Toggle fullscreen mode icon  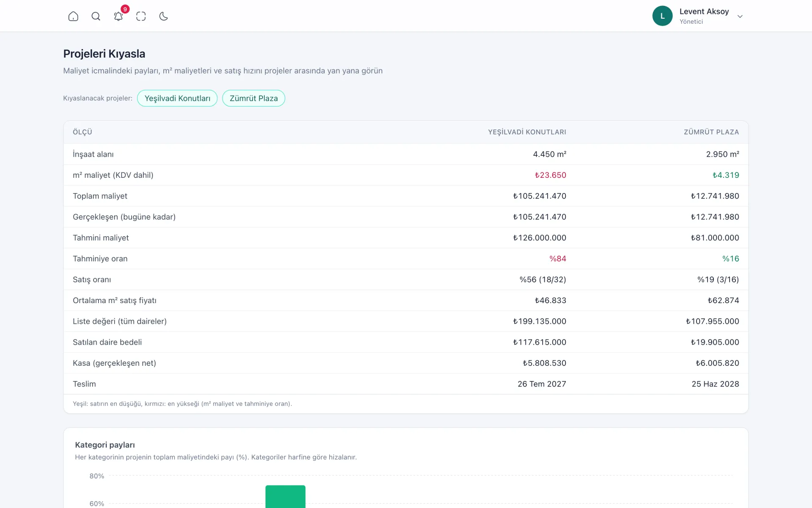141,16
